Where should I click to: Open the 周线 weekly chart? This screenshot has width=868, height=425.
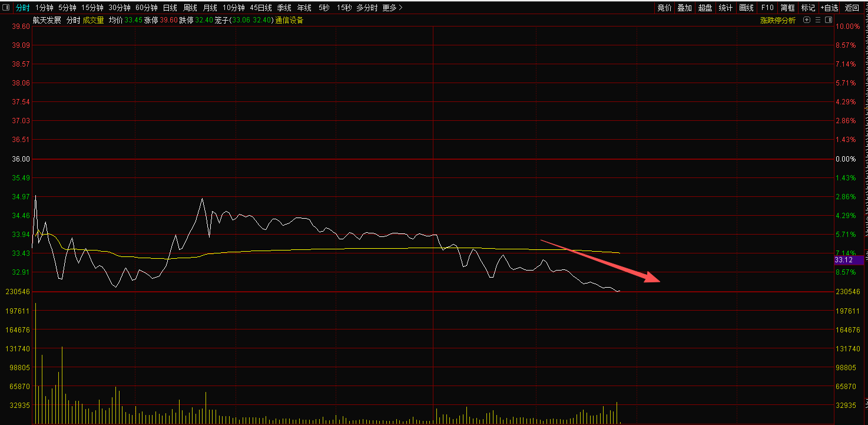[x=190, y=8]
